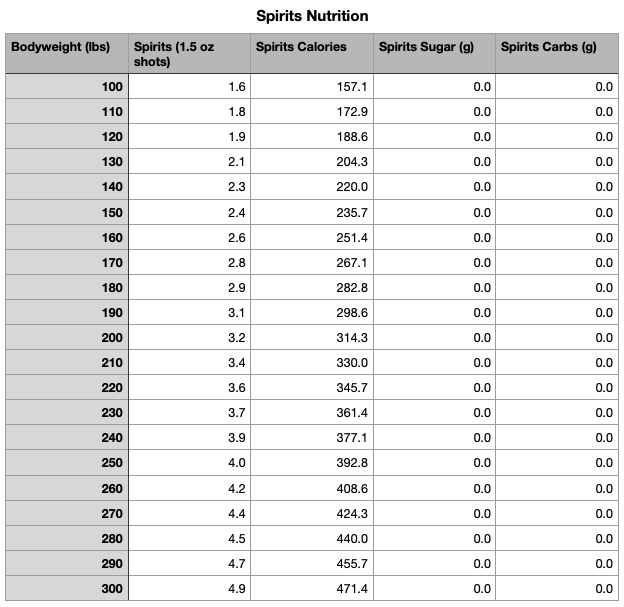Click the 300 bodyweight row header
The width and height of the screenshot is (624, 607).
66,589
